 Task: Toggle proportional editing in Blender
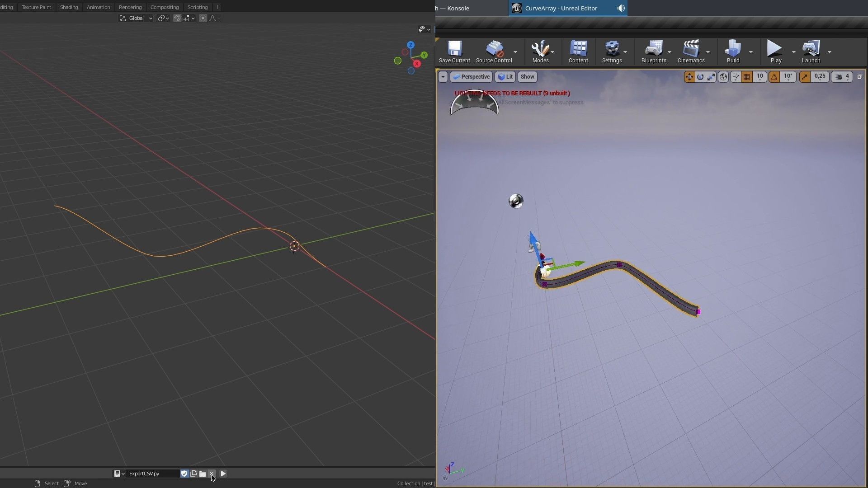coord(203,18)
